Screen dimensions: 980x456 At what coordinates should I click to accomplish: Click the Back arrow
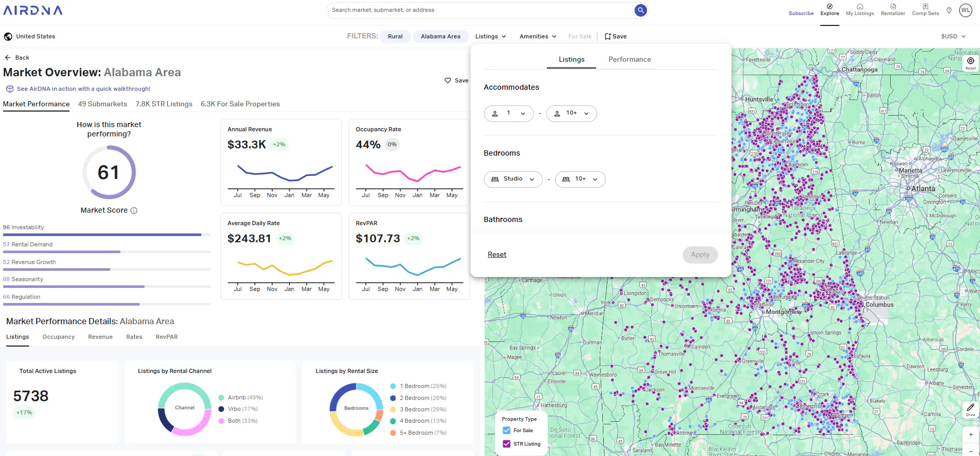pos(8,58)
